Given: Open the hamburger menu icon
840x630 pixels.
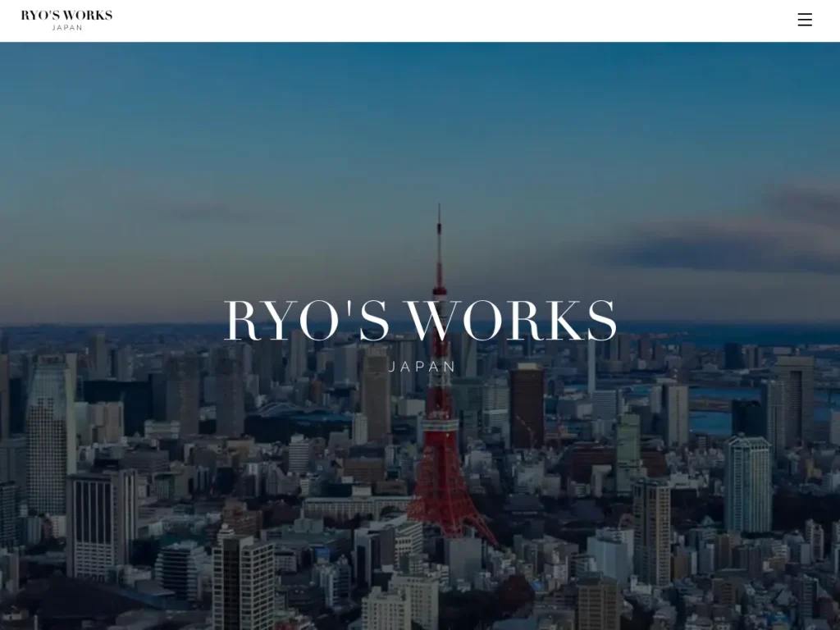Looking at the screenshot, I should click(x=805, y=20).
